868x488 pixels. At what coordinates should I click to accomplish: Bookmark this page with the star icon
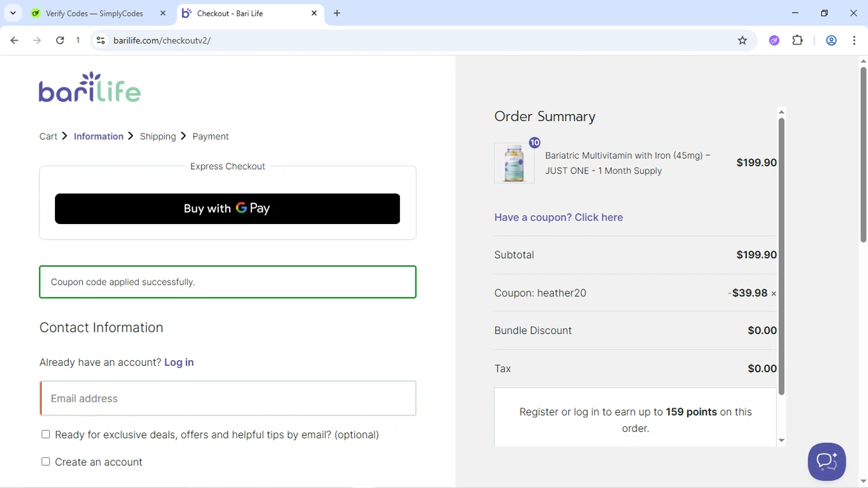(742, 41)
